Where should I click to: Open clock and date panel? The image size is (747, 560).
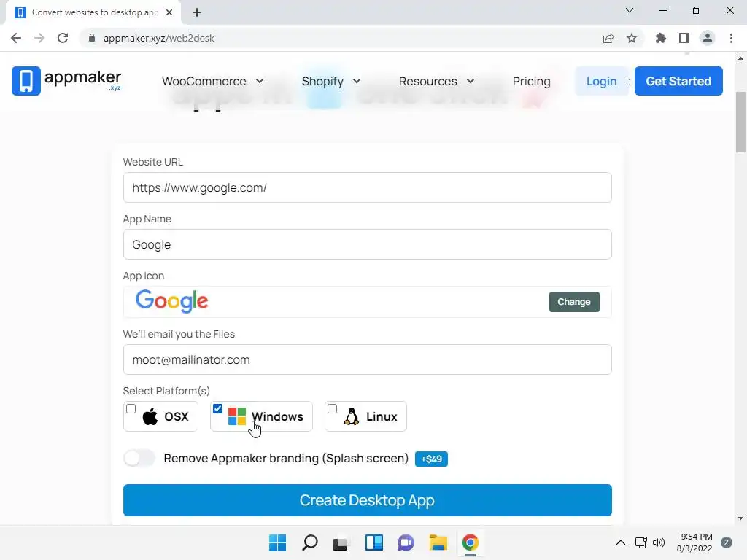pyautogui.click(x=695, y=542)
